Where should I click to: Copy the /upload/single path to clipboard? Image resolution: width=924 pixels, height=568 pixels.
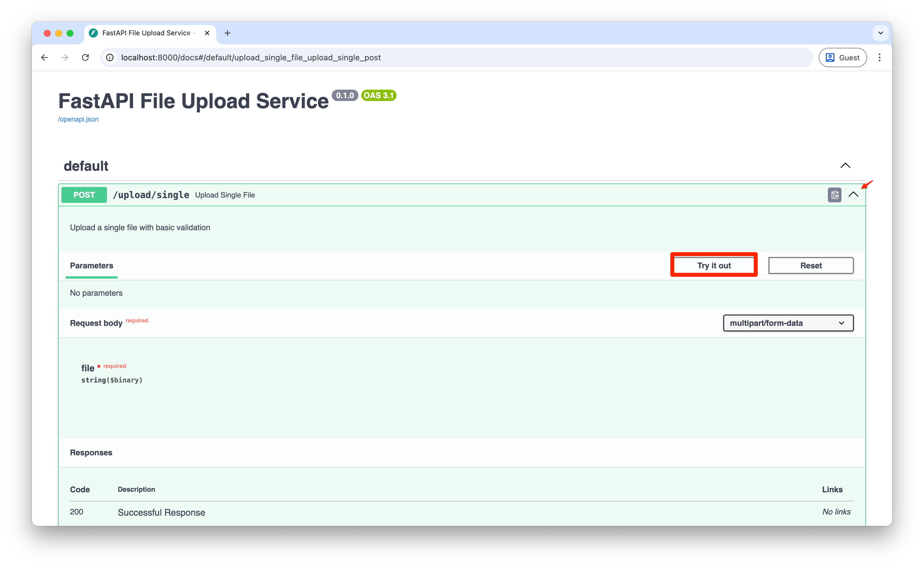point(834,195)
